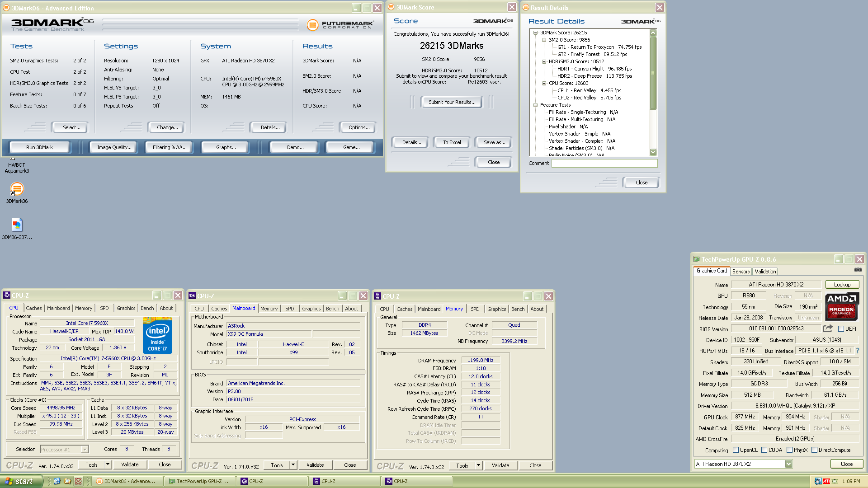Switch to TechPowerUp GPU-Z taskbar button
This screenshot has width=868, height=488.
coord(199,481)
